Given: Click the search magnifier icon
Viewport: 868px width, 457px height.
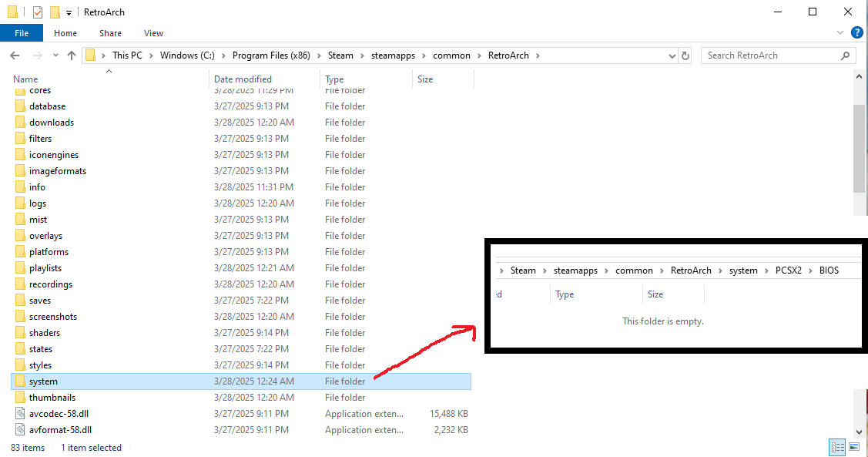Looking at the screenshot, I should [x=845, y=55].
